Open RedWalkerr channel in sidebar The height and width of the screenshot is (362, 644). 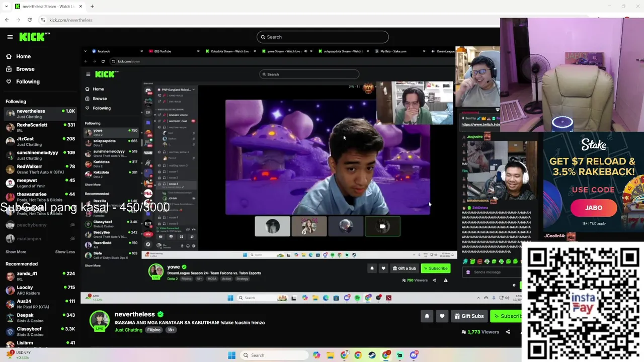click(40, 169)
